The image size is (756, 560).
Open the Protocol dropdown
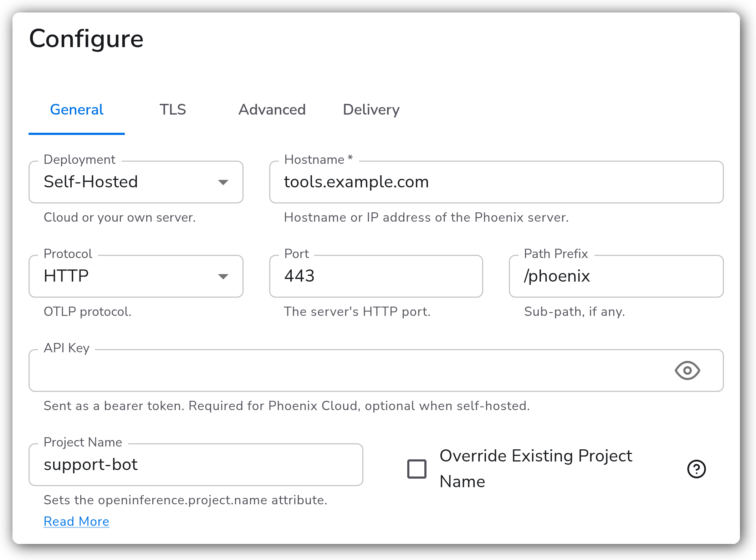pos(136,276)
